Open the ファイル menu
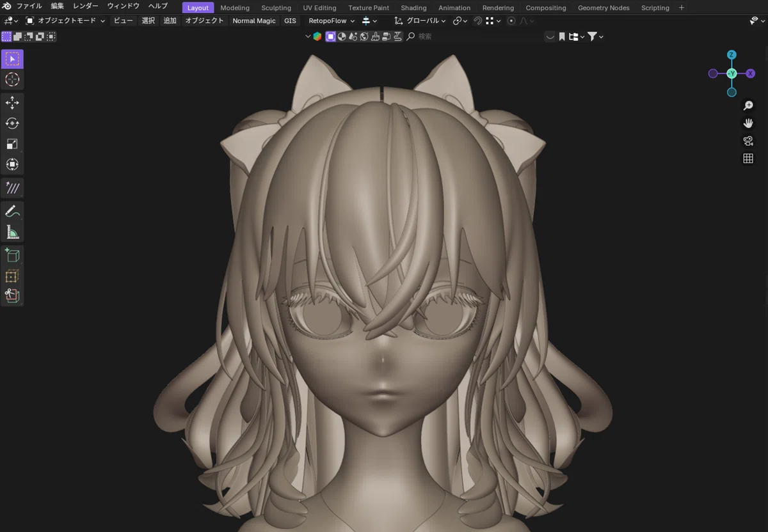Image resolution: width=768 pixels, height=532 pixels. (x=29, y=6)
